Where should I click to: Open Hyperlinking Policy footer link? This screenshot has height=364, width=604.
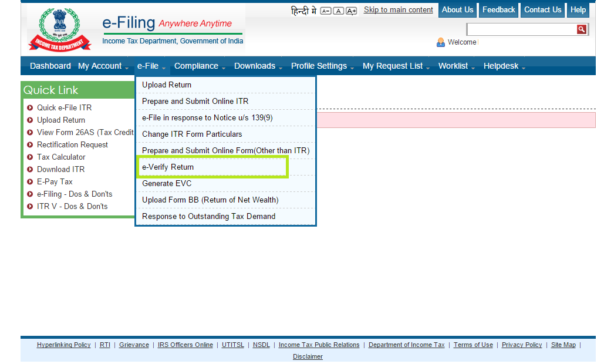[x=63, y=345]
